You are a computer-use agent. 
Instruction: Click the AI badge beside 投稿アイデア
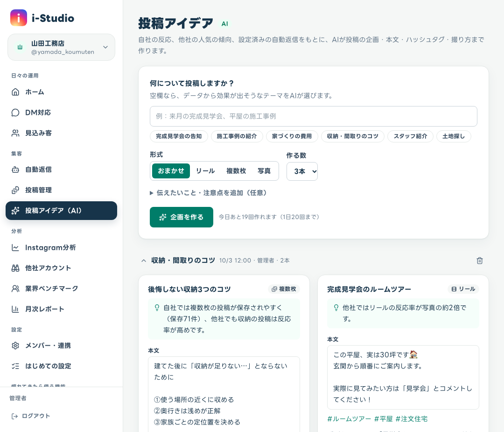pyautogui.click(x=224, y=24)
